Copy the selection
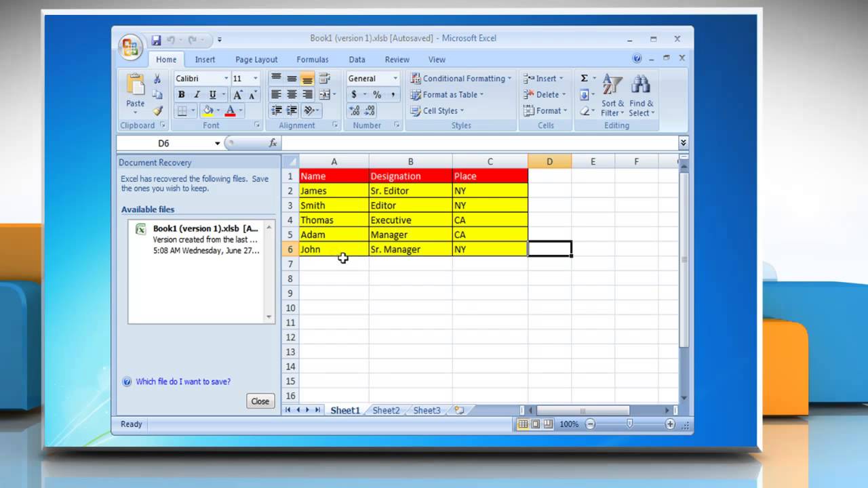The height and width of the screenshot is (488, 868). point(157,95)
